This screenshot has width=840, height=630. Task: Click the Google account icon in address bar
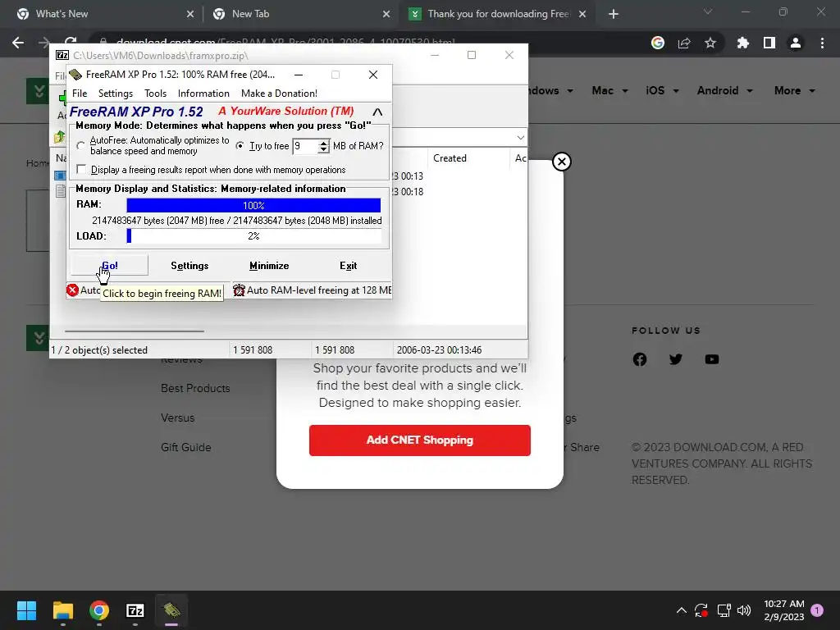[x=658, y=43]
